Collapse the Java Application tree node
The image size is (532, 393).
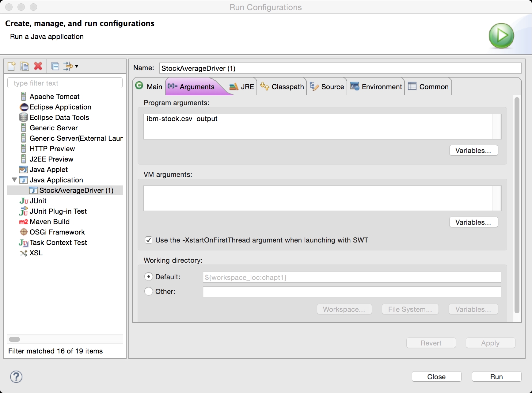[14, 180]
